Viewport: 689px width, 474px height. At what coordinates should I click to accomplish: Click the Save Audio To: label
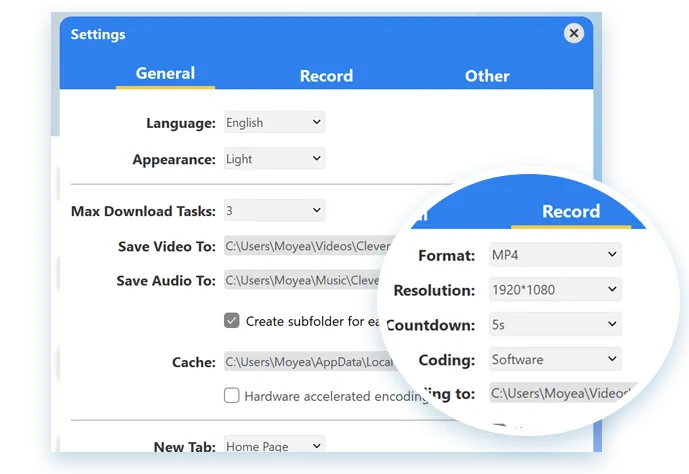[x=166, y=281]
